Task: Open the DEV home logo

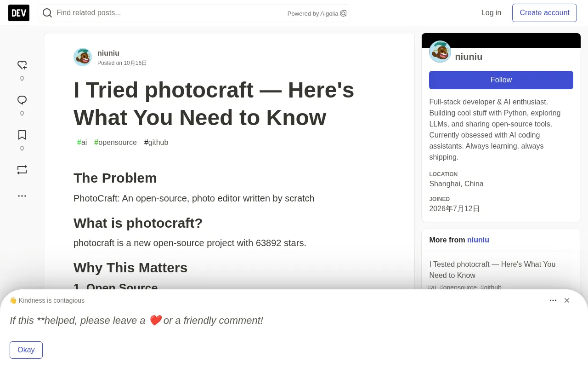Action: coord(19,13)
